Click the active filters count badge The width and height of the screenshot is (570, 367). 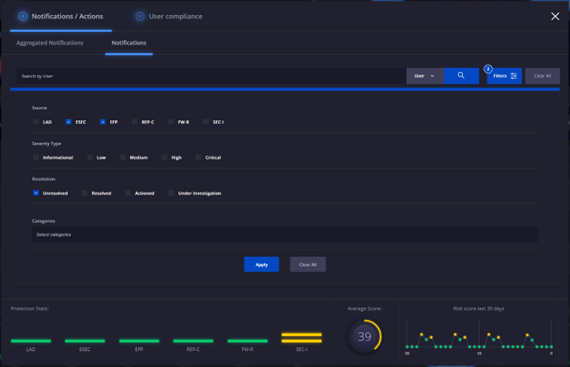point(488,69)
